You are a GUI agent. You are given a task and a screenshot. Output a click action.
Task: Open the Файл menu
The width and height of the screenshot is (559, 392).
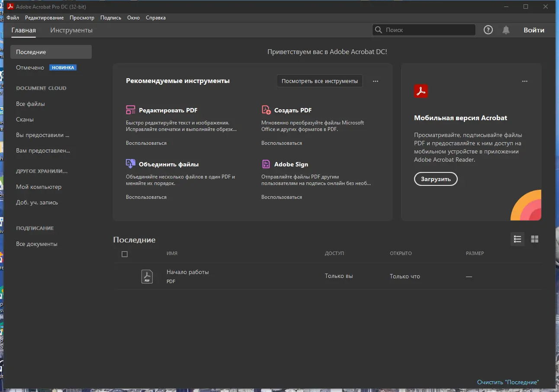pos(13,18)
